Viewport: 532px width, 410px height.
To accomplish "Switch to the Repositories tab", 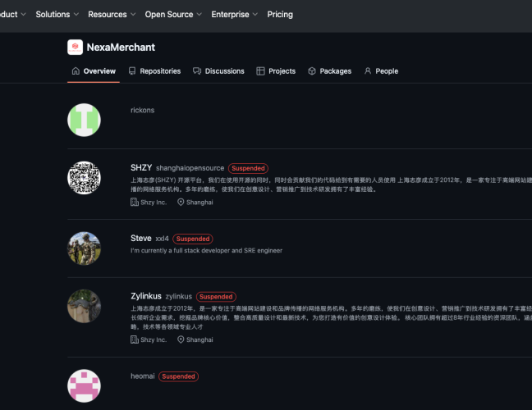I will (x=154, y=71).
